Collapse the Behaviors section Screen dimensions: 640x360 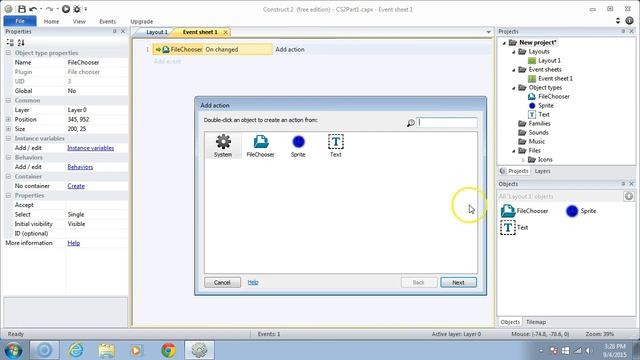click(8, 158)
